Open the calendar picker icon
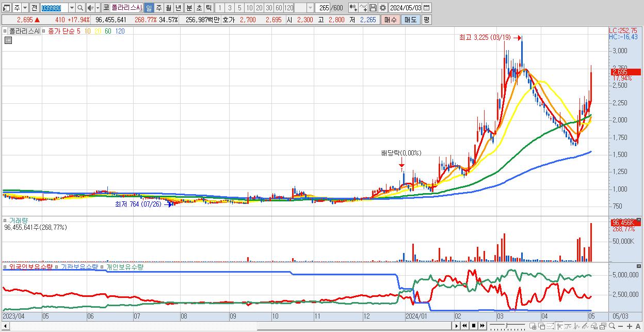This screenshot has height=332, width=644. [427, 8]
